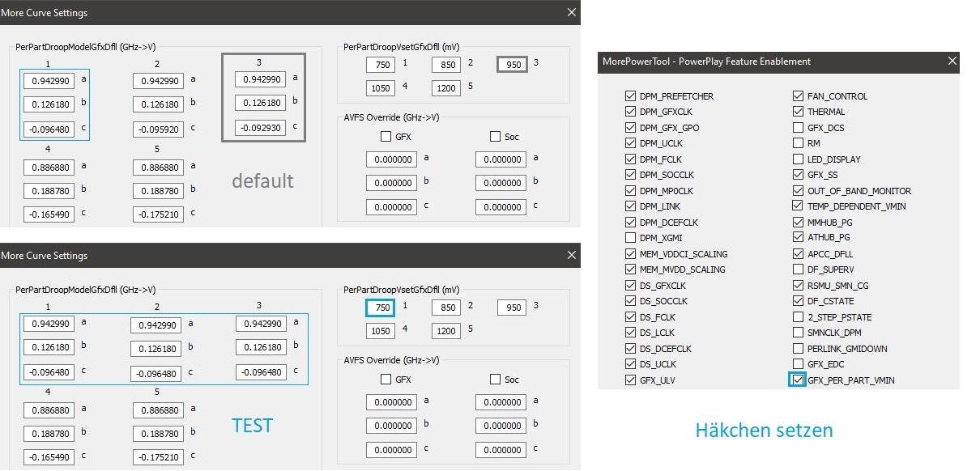Screen dimensions: 980x471
Task: Uncheck the MEM_MVDD_SCALING option
Action: (x=631, y=269)
